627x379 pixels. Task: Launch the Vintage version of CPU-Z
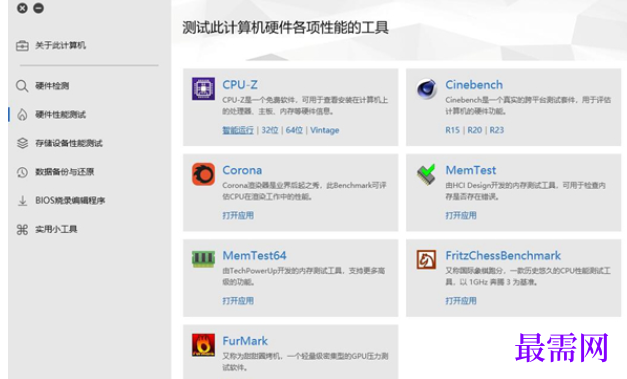(x=325, y=130)
